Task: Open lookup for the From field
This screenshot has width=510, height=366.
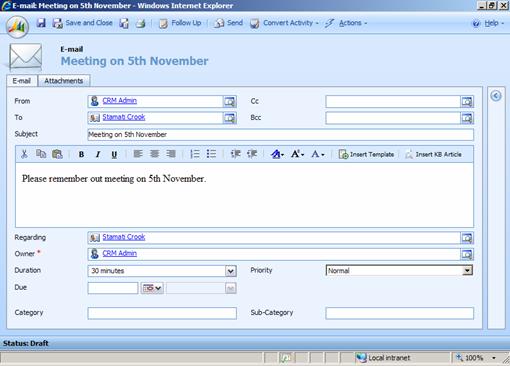Action: click(229, 101)
